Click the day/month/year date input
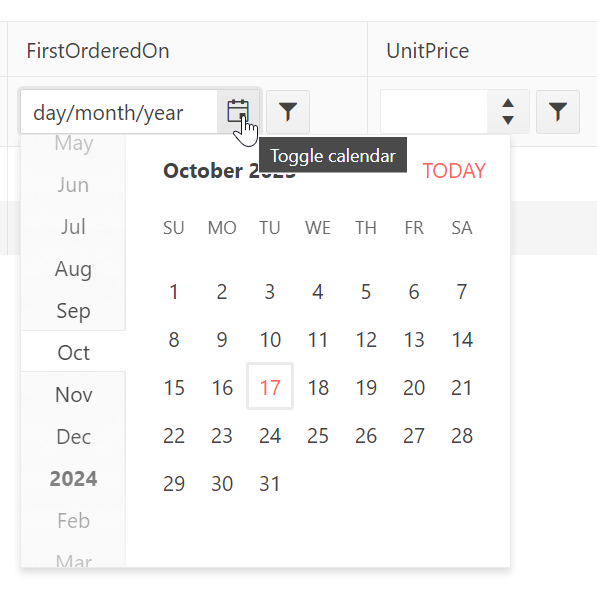 coord(119,112)
